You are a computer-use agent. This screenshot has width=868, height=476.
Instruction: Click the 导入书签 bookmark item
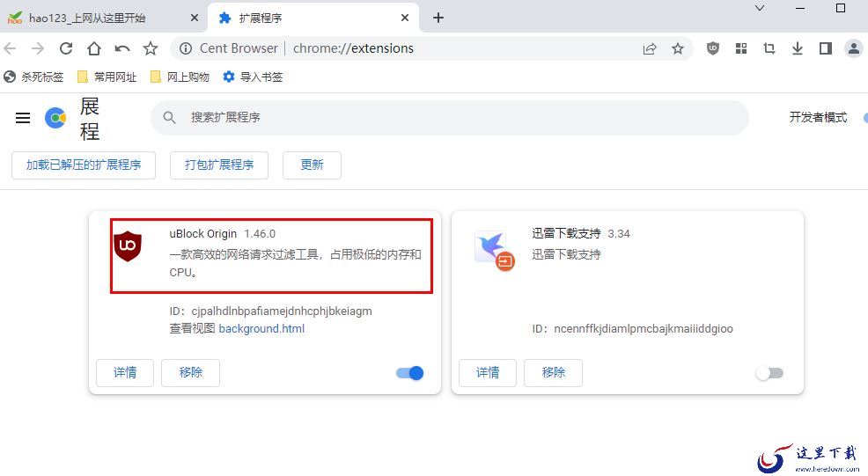pyautogui.click(x=253, y=77)
